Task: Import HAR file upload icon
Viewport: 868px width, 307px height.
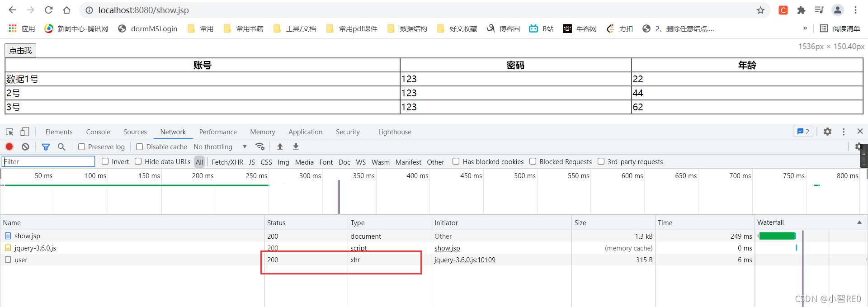Action: point(280,146)
